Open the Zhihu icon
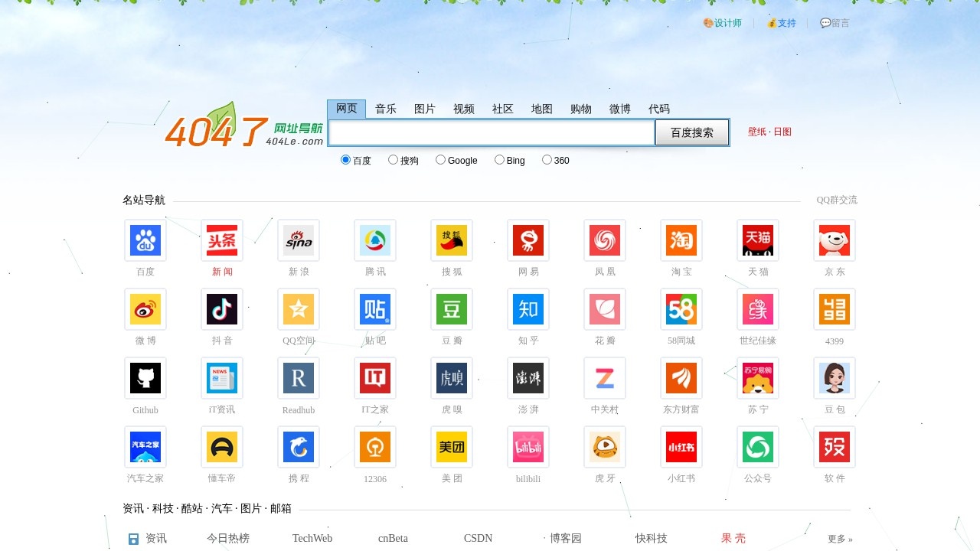 (528, 309)
